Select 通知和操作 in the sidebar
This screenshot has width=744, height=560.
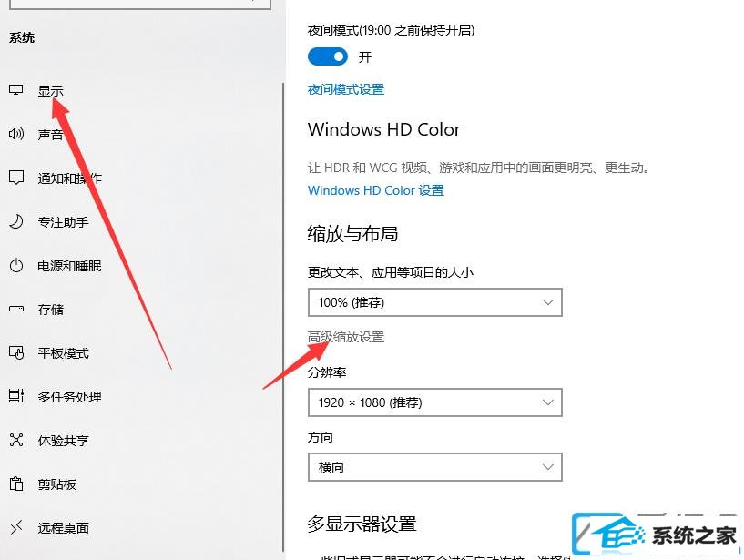70,178
